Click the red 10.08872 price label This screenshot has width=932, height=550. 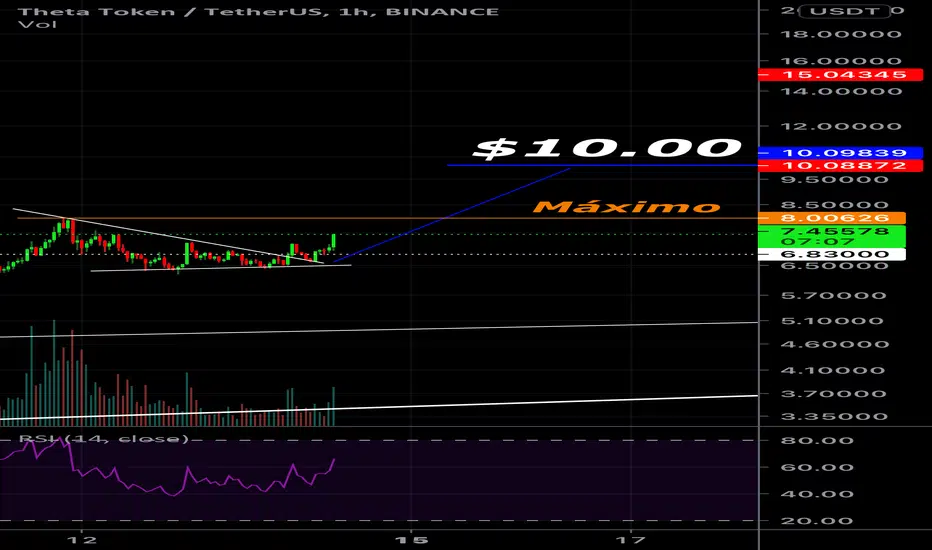tap(840, 165)
